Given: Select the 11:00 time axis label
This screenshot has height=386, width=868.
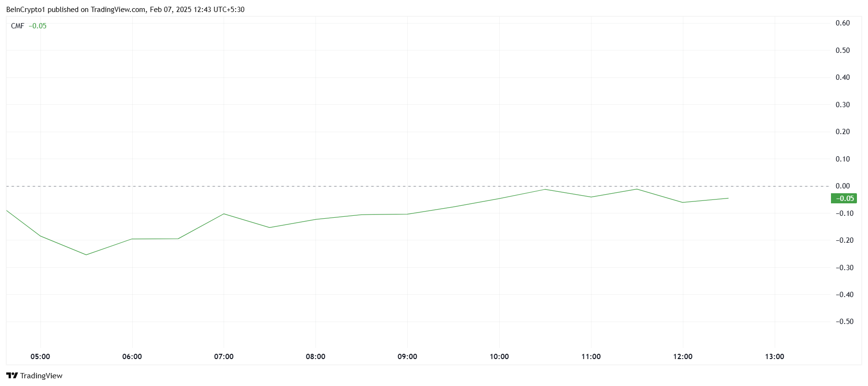Looking at the screenshot, I should point(591,357).
